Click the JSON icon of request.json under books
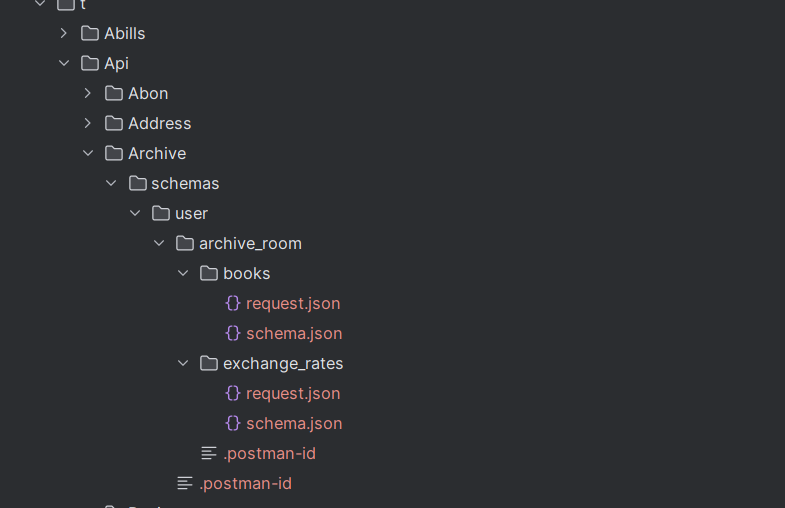Image resolution: width=785 pixels, height=508 pixels. click(233, 303)
